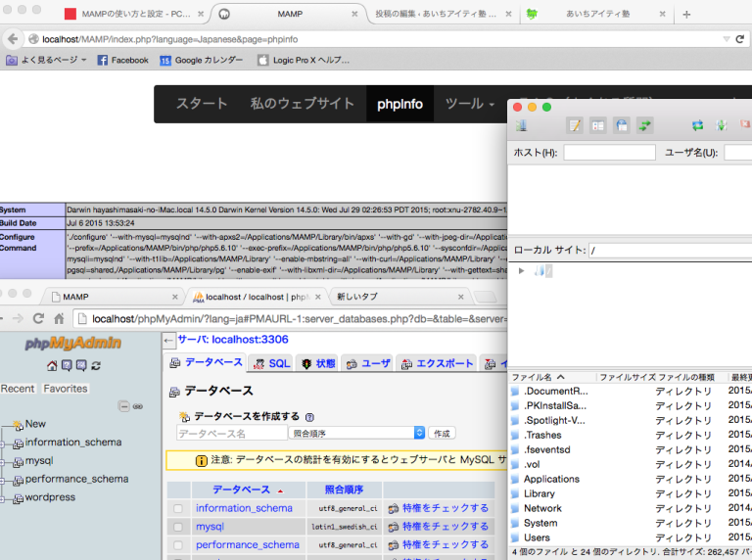752x560 pixels.
Task: Sort by データベース column header
Action: (x=241, y=490)
